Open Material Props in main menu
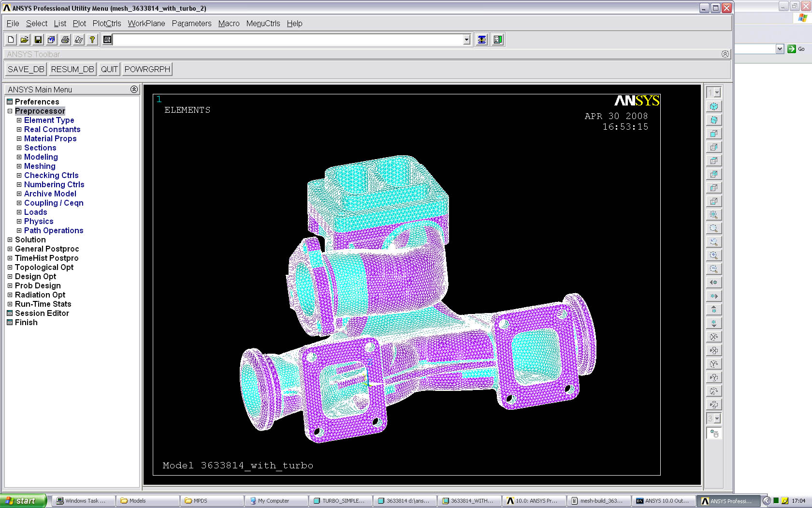Viewport: 812px width, 508px height. [x=50, y=138]
